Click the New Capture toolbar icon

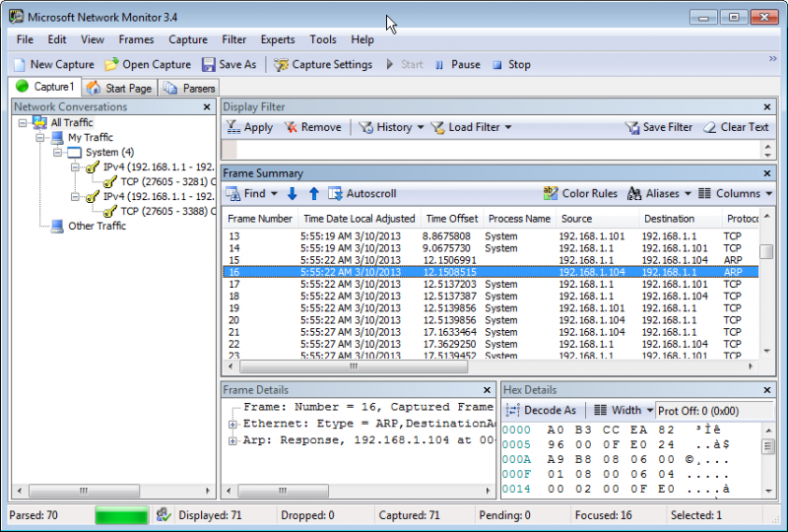click(x=20, y=65)
